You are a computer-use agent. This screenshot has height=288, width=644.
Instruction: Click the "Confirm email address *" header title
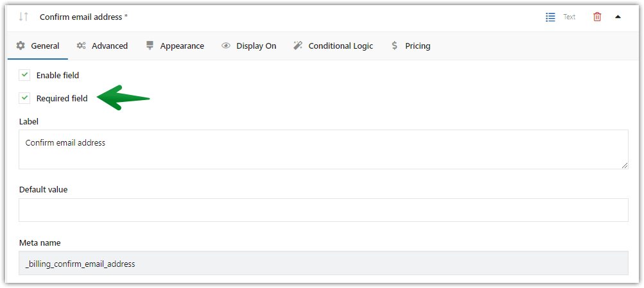point(83,17)
